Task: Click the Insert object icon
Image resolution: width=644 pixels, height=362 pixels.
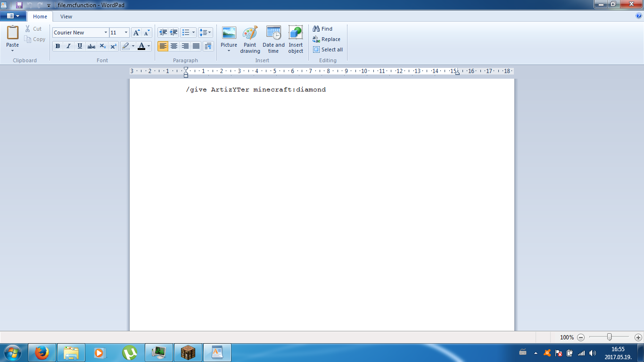Action: tap(296, 33)
